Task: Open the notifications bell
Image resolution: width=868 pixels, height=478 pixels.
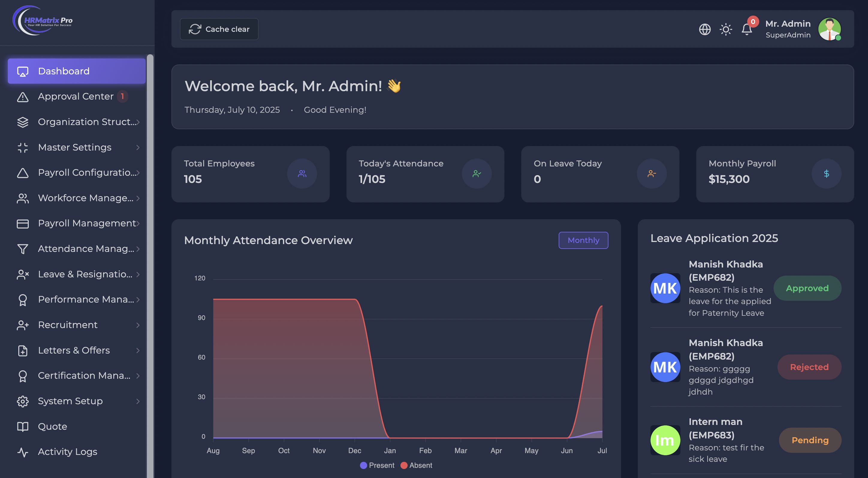Action: point(747,29)
